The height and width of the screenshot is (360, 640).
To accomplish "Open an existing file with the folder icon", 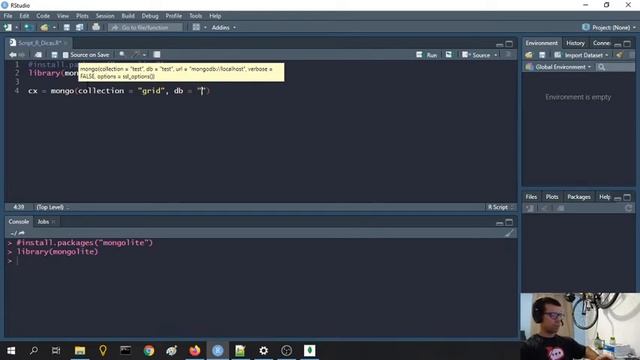I will (x=44, y=27).
